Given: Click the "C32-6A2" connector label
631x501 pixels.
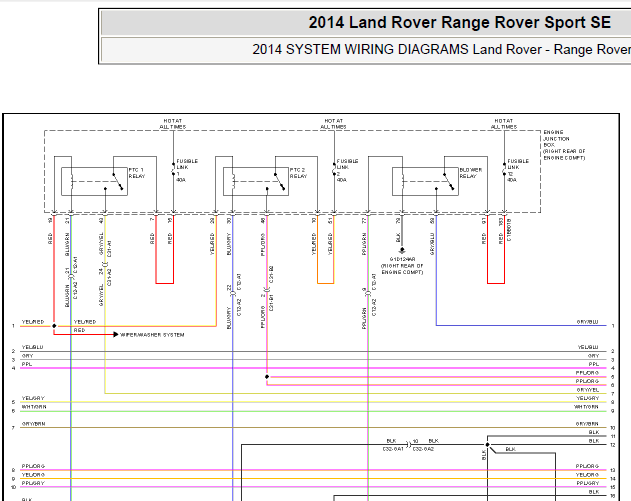Looking at the screenshot, I should (423, 449).
